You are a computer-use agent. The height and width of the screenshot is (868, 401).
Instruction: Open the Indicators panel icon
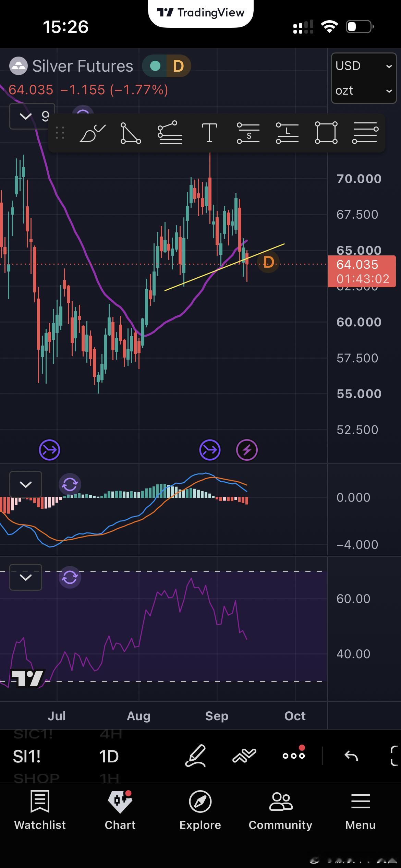click(x=244, y=756)
